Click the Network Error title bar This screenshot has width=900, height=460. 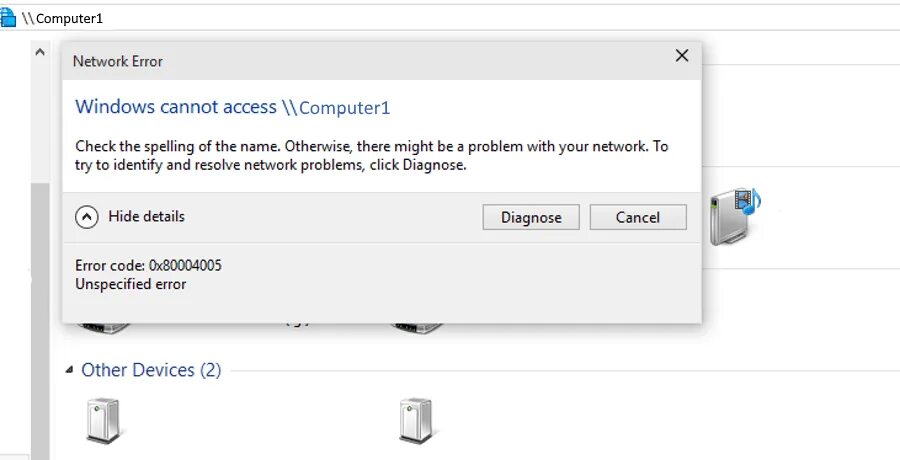point(367,60)
